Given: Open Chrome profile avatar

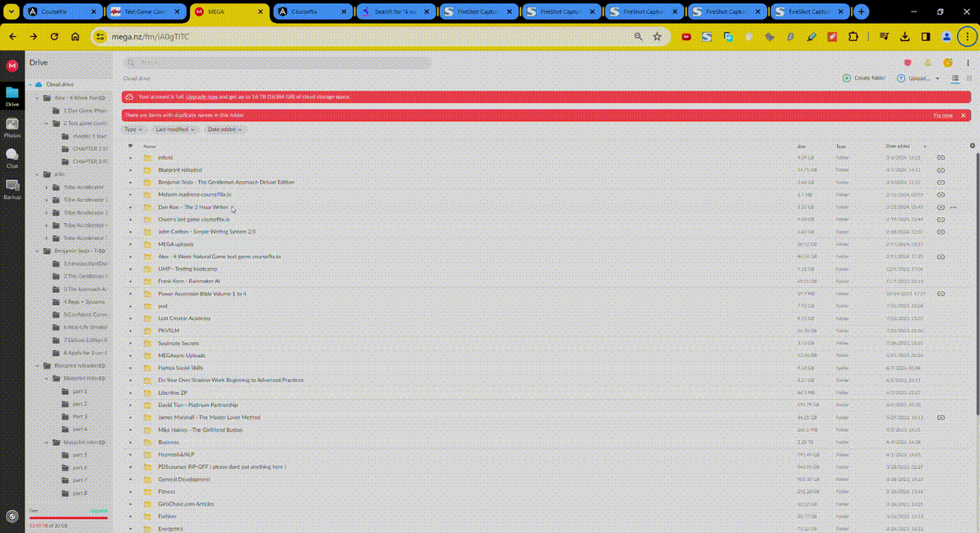Looking at the screenshot, I should [x=946, y=37].
